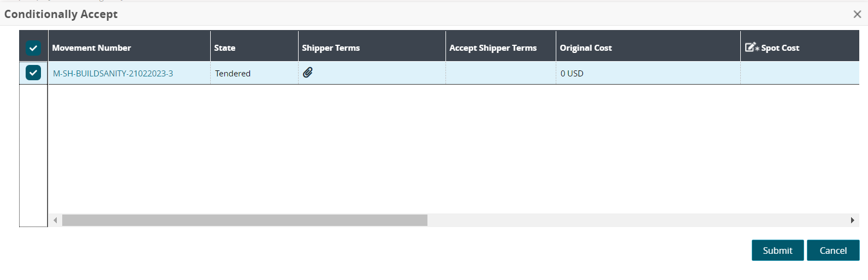Click the horizontal scrollbar right arrow

point(852,221)
